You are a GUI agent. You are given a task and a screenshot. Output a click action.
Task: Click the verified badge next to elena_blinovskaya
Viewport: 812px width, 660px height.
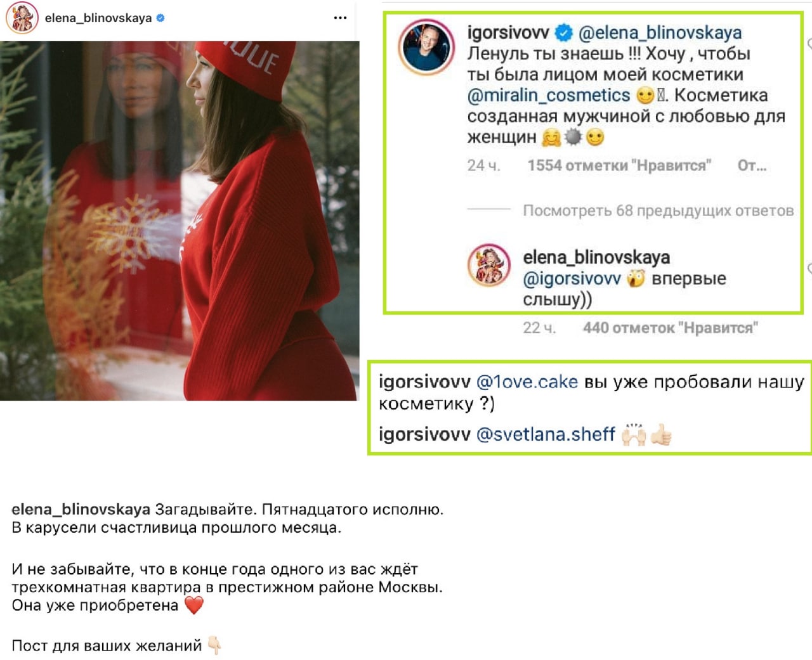(160, 18)
